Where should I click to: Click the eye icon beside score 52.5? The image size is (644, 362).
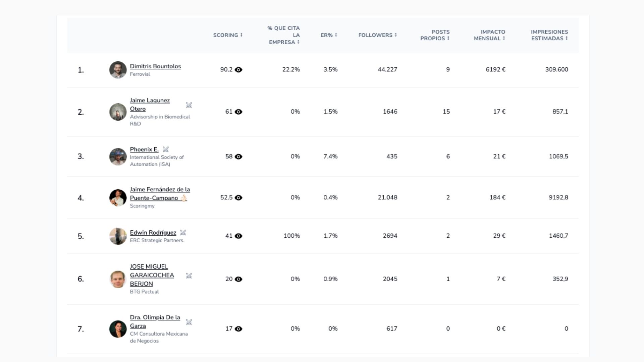[238, 198]
